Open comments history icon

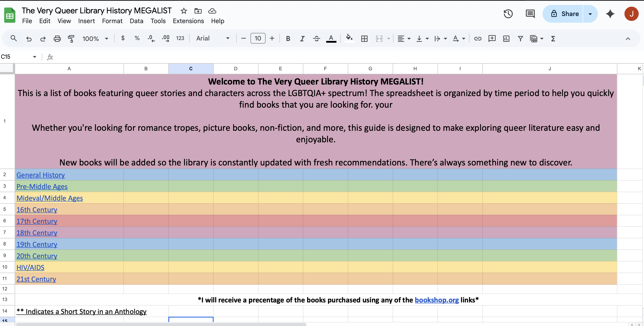[x=530, y=14]
